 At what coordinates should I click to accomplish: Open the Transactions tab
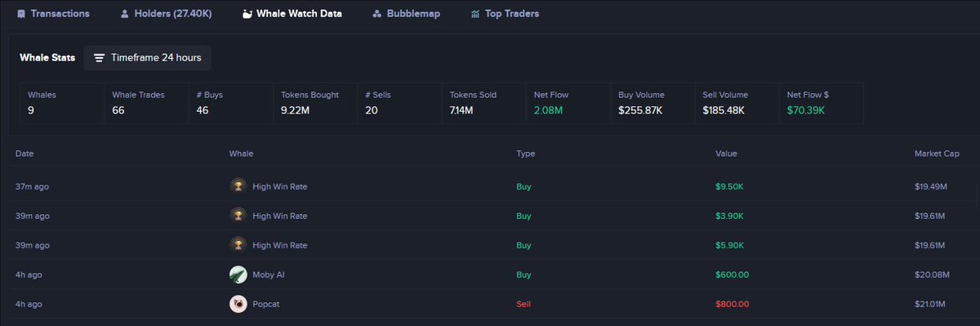tap(53, 14)
